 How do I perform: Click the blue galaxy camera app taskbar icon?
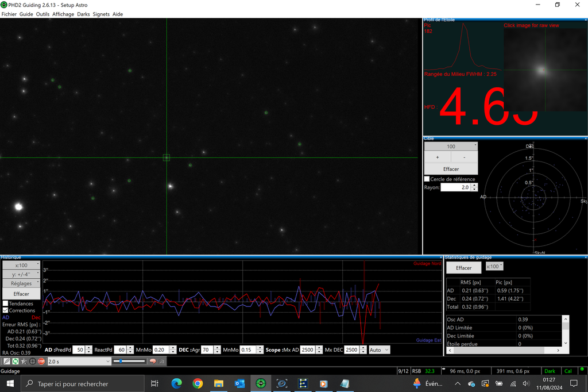(281, 383)
